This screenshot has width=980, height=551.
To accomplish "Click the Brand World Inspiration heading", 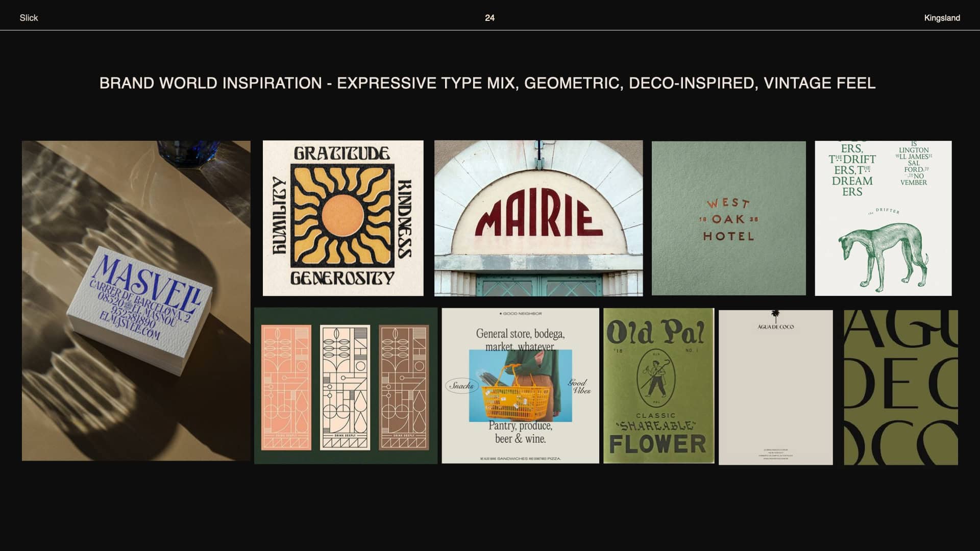I will [487, 83].
